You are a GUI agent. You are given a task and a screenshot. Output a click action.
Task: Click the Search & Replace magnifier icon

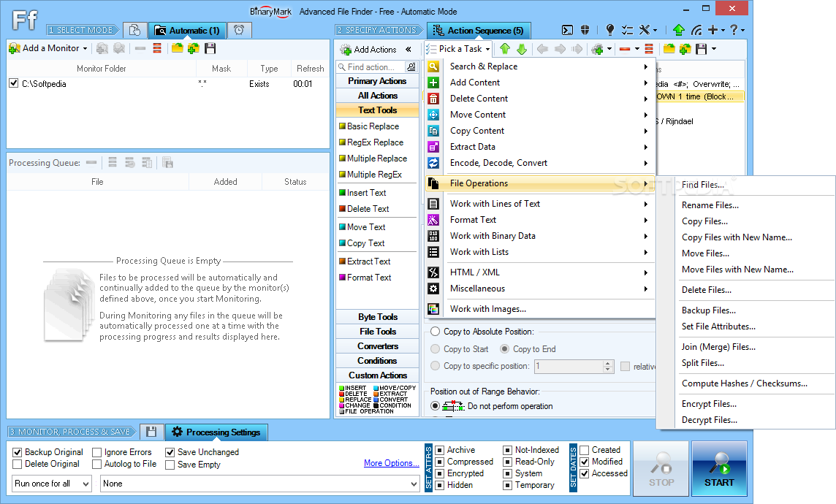coord(433,66)
